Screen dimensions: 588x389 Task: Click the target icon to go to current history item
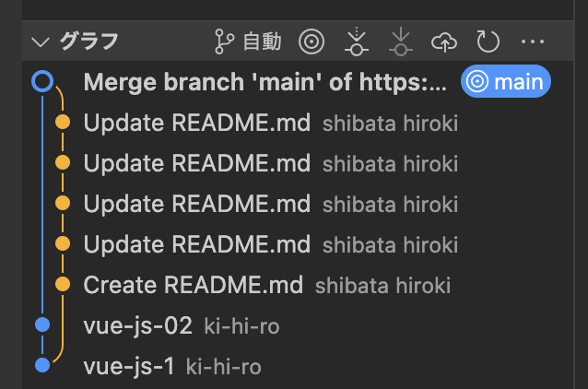coord(312,41)
